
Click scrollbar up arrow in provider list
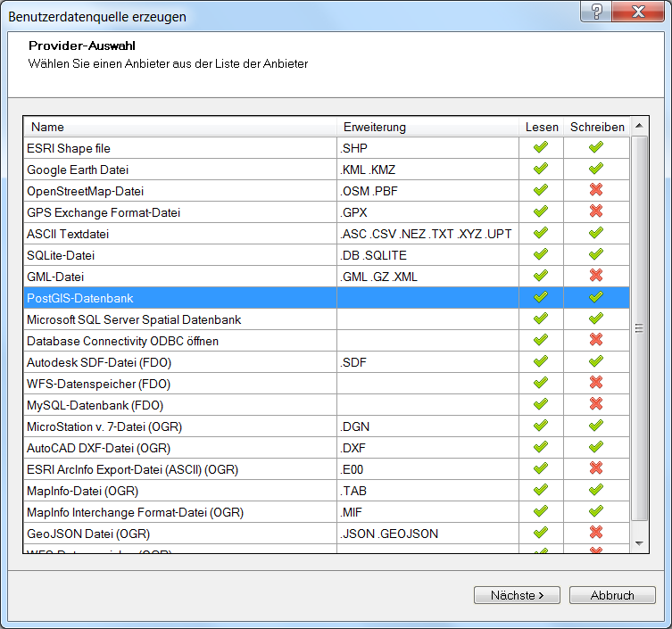(x=639, y=127)
